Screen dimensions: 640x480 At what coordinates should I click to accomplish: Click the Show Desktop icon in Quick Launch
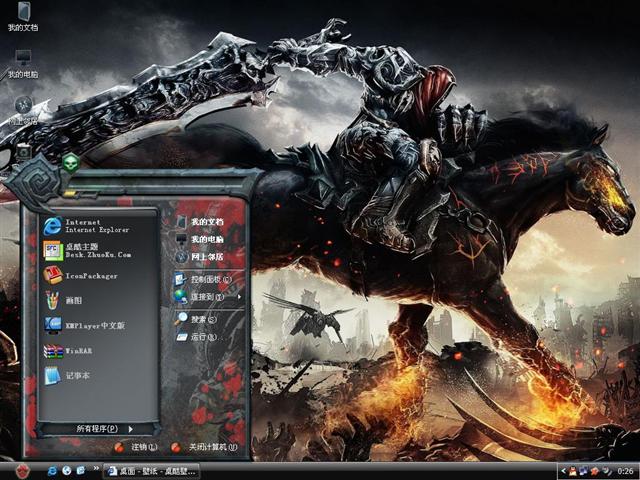coord(81,471)
